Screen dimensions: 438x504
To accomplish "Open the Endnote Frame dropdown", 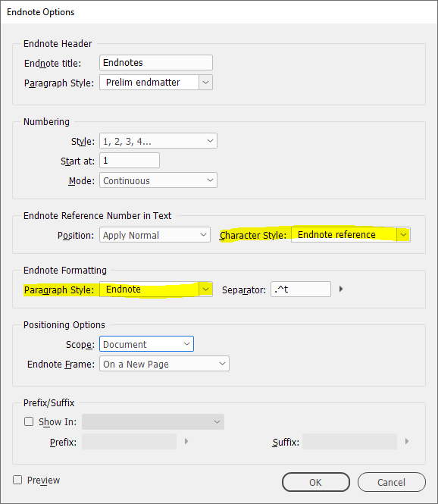I will 164,364.
